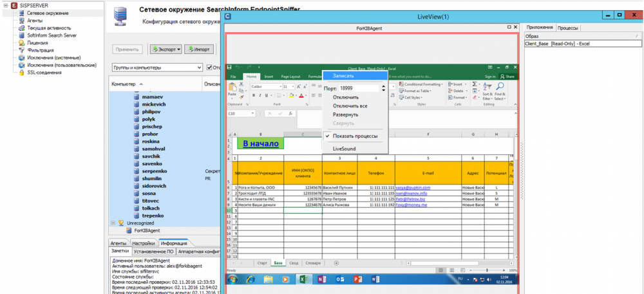This screenshot has width=644, height=294.
Task: Launch OneNote from the remote taskbar
Action: click(x=323, y=279)
